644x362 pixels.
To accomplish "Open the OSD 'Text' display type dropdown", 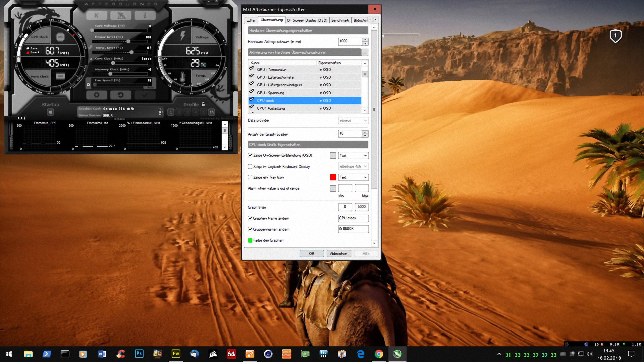I will (353, 156).
